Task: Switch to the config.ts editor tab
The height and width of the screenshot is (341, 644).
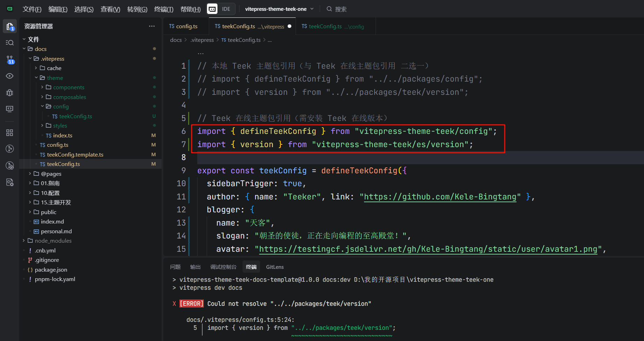Action: point(184,26)
